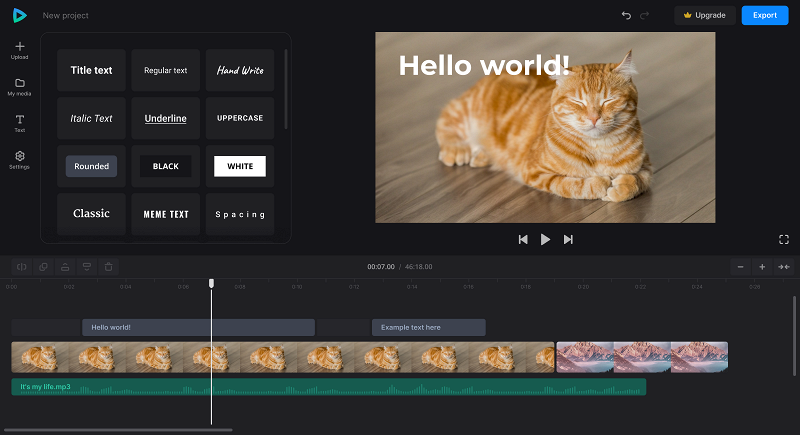Enter fullscreen preview mode
The width and height of the screenshot is (800, 435).
click(784, 240)
